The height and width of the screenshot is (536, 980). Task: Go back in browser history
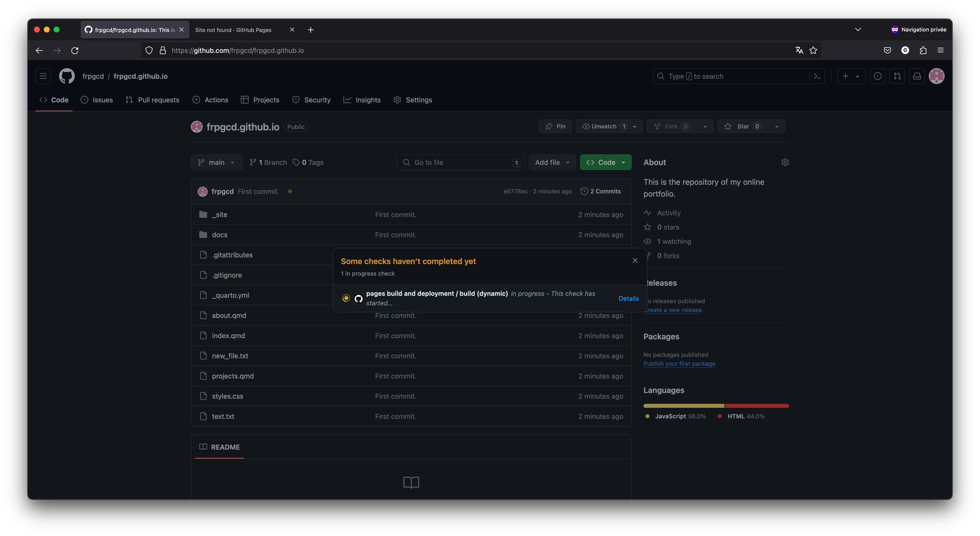click(x=39, y=50)
